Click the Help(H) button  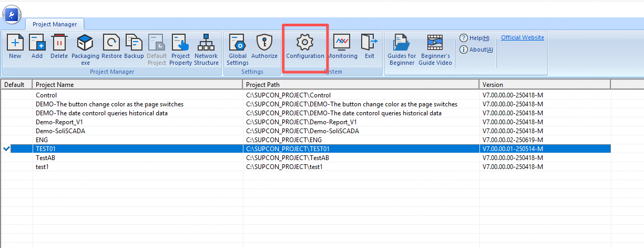coord(474,38)
